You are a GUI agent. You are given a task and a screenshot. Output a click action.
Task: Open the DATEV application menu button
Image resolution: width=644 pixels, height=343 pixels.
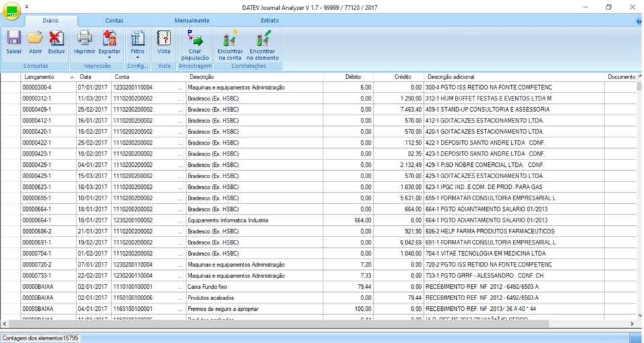point(11,11)
